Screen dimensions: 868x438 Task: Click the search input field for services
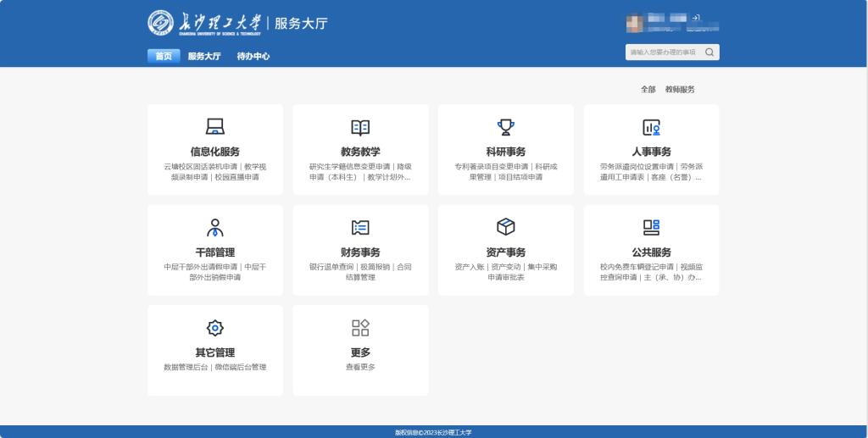[664, 53]
